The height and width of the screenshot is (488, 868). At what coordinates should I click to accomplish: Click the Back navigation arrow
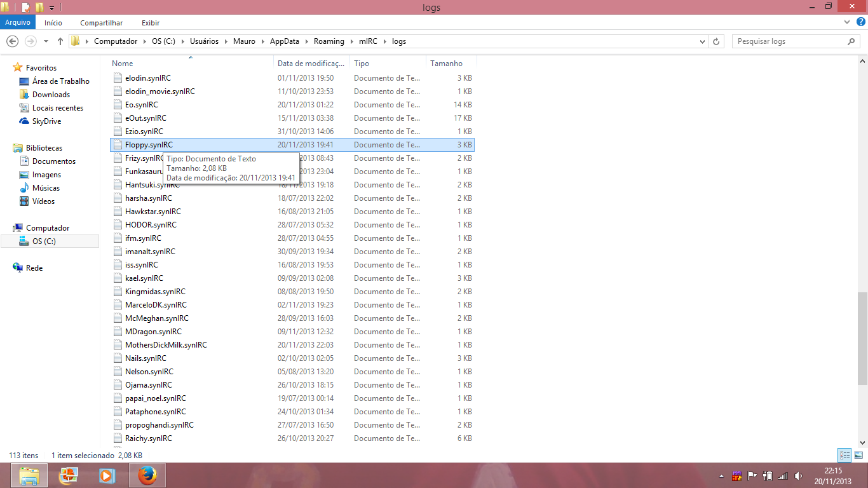coord(12,41)
